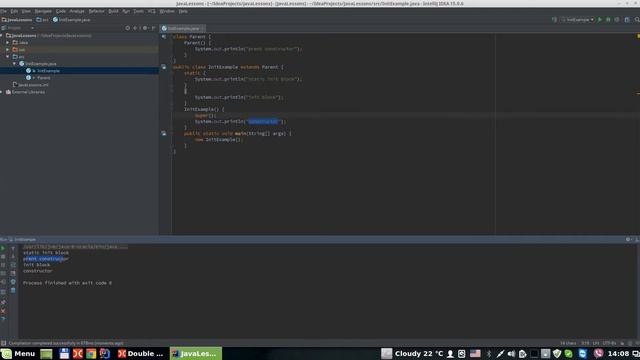Screen dimensions: 640x360
Task: Open the Code menu
Action: point(61,11)
